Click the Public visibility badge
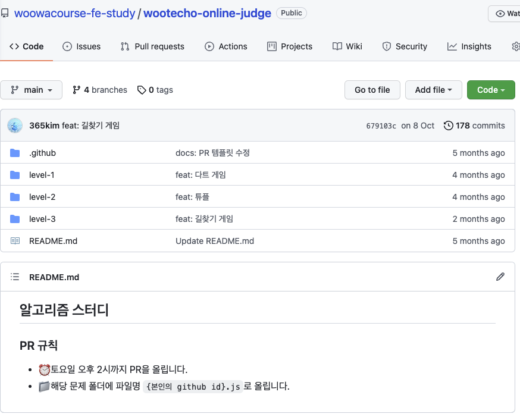This screenshot has height=420, width=520. tap(292, 13)
